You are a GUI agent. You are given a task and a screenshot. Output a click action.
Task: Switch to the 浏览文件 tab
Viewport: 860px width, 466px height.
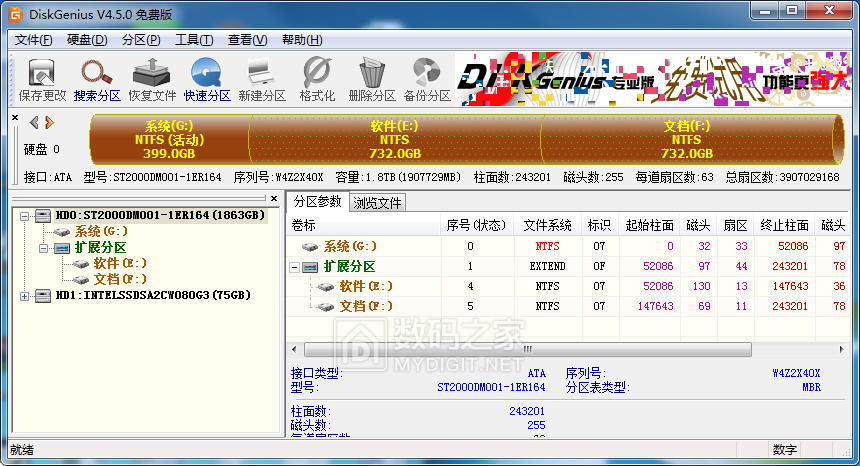(377, 203)
